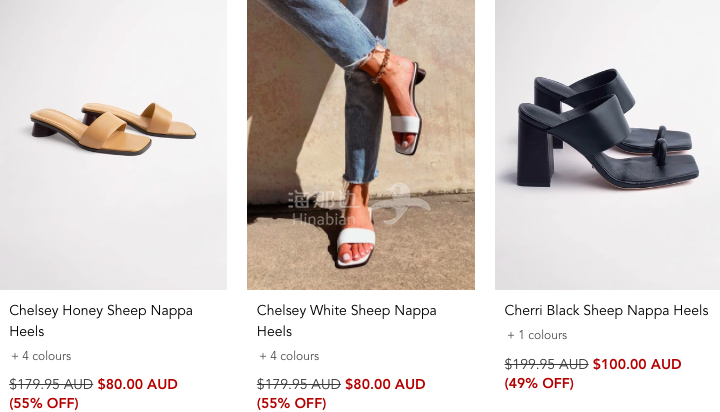Click the $80.00 AUD sale price for Chelsey Honey

137,384
